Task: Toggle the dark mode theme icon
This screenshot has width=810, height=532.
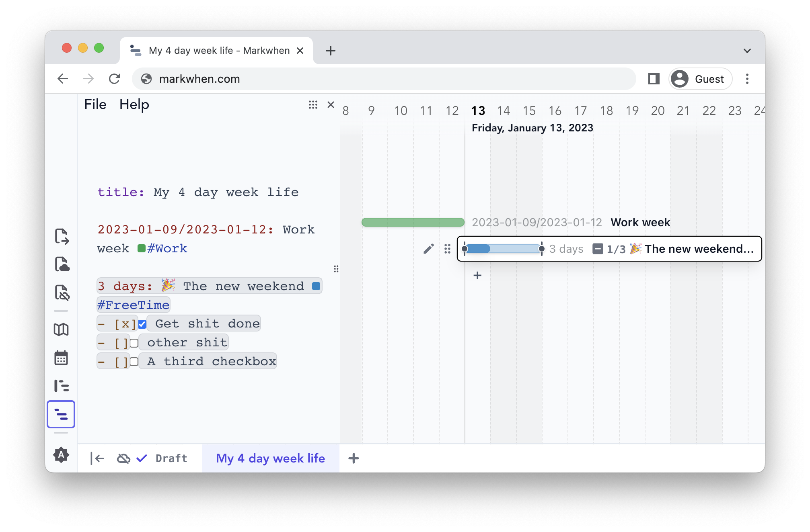Action: (x=61, y=455)
